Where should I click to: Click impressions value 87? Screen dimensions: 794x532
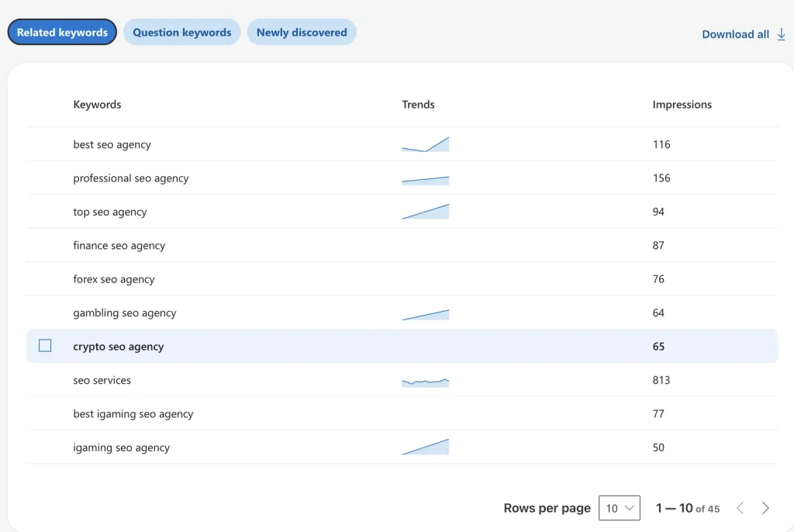coord(658,245)
